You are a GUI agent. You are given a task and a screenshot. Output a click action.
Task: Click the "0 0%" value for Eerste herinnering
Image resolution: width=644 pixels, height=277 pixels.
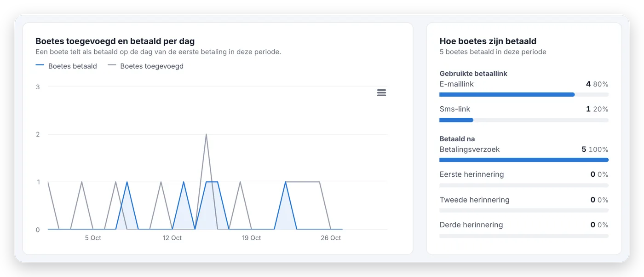pos(599,174)
